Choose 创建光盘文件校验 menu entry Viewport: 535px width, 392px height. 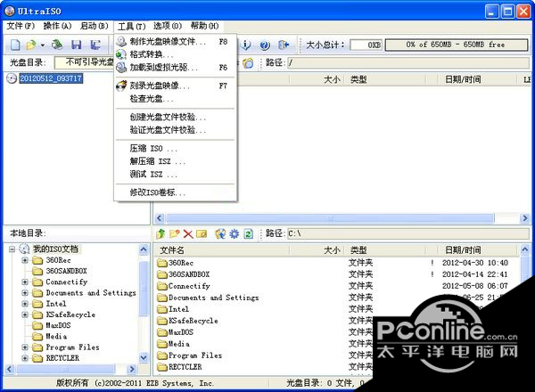point(176,118)
